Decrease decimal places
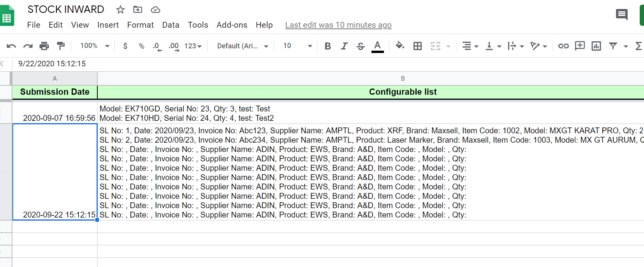The height and width of the screenshot is (267, 644). click(x=157, y=46)
